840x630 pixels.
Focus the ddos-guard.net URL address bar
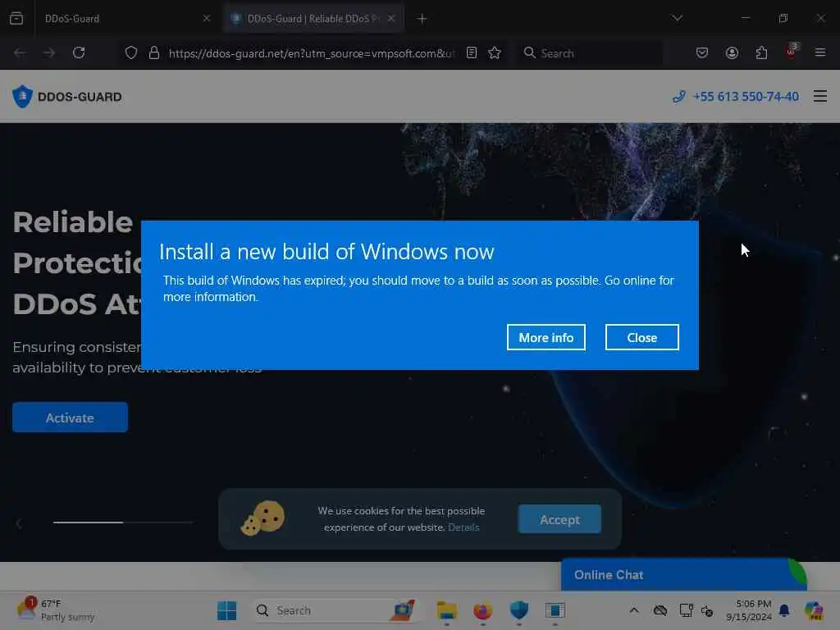point(312,53)
